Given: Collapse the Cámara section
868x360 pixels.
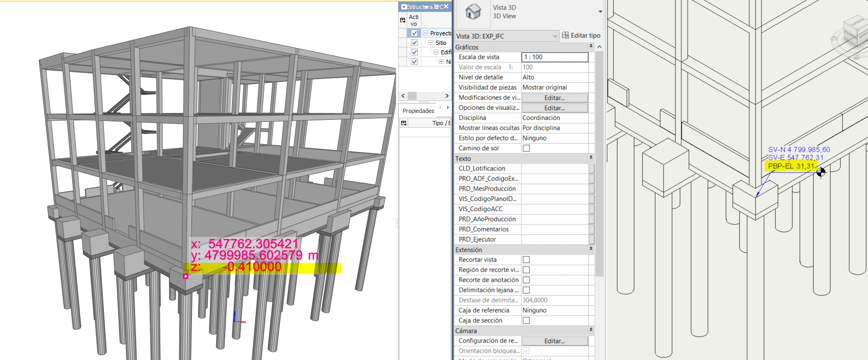Looking at the screenshot, I should [591, 330].
